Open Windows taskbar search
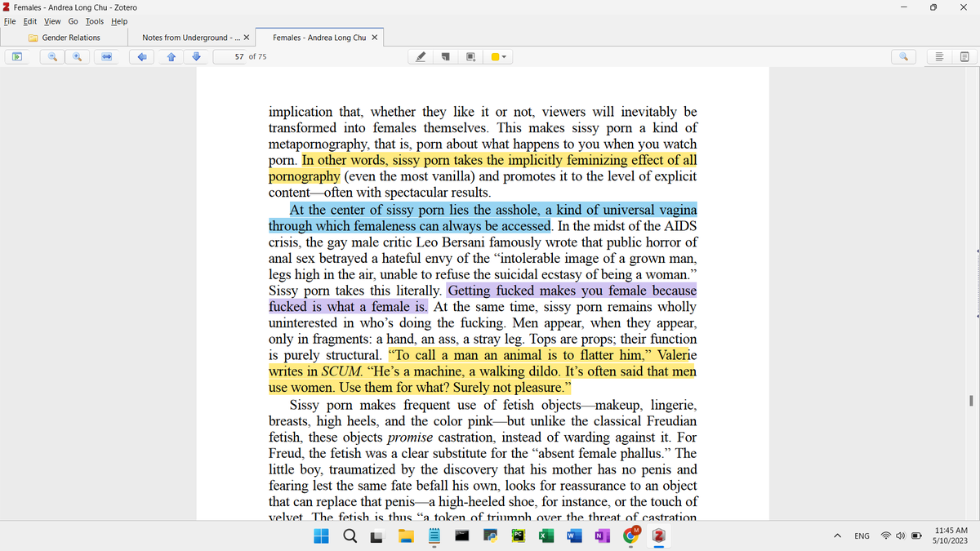Image resolution: width=980 pixels, height=551 pixels. click(x=349, y=536)
